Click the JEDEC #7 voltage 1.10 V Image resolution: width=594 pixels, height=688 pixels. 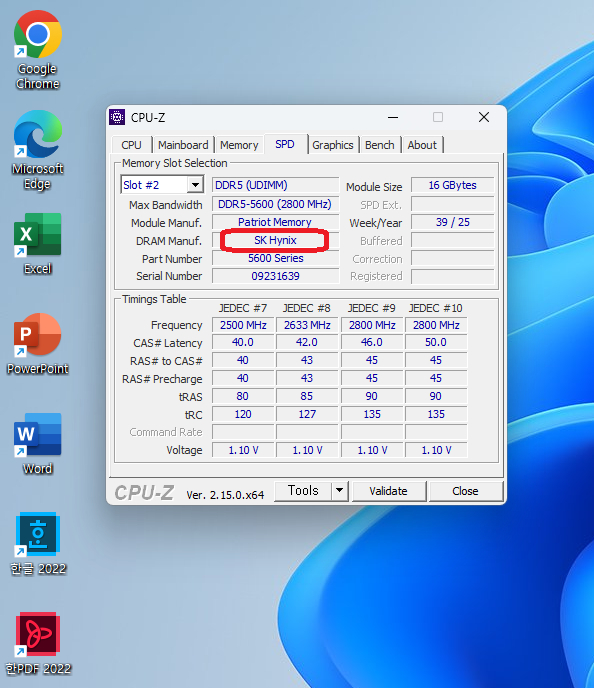pos(243,450)
